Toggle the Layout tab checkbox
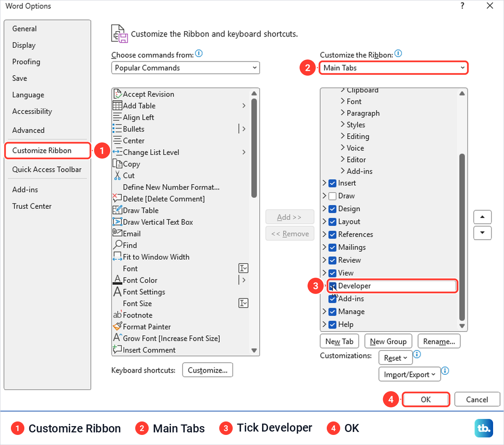The image size is (504, 445). (332, 222)
